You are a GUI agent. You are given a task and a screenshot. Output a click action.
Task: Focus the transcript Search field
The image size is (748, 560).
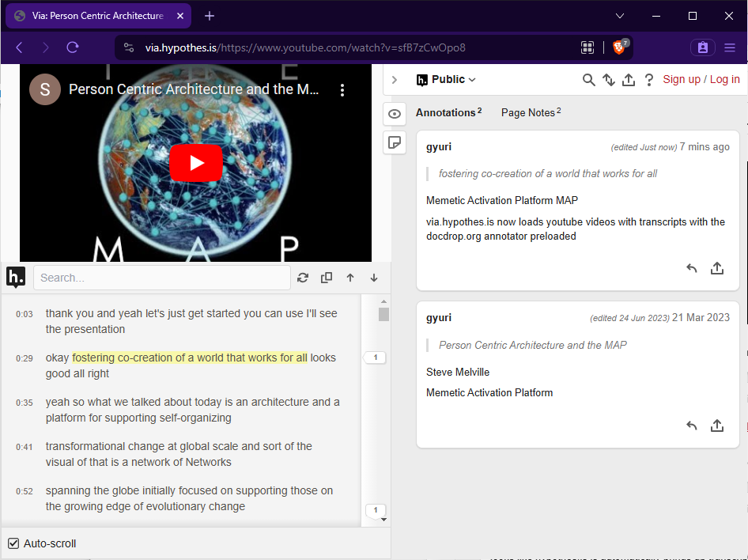[x=162, y=278]
